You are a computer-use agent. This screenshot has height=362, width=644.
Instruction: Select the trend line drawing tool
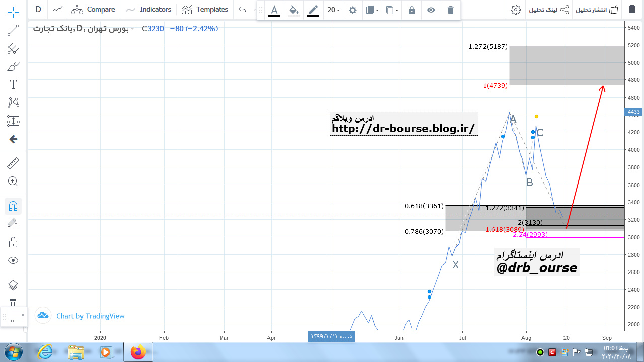tap(13, 31)
